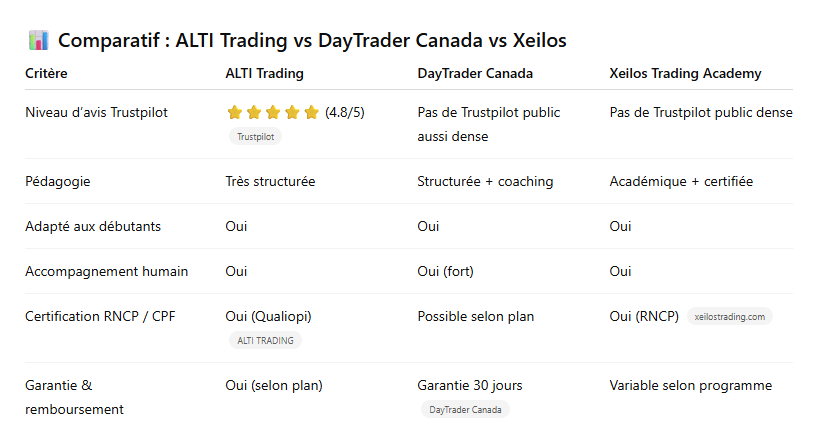
Task: Select the ALTI Trading column header
Action: [264, 73]
